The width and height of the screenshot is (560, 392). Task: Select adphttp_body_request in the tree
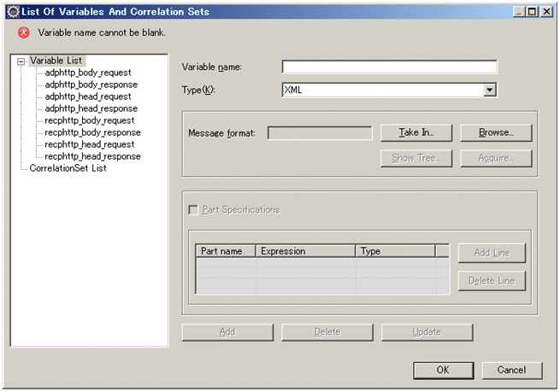87,73
